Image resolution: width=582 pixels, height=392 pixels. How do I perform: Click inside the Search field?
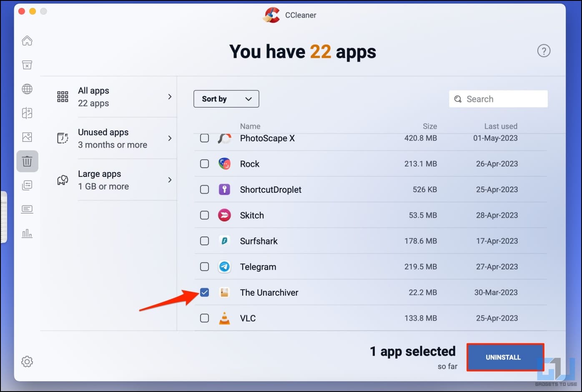coord(498,99)
